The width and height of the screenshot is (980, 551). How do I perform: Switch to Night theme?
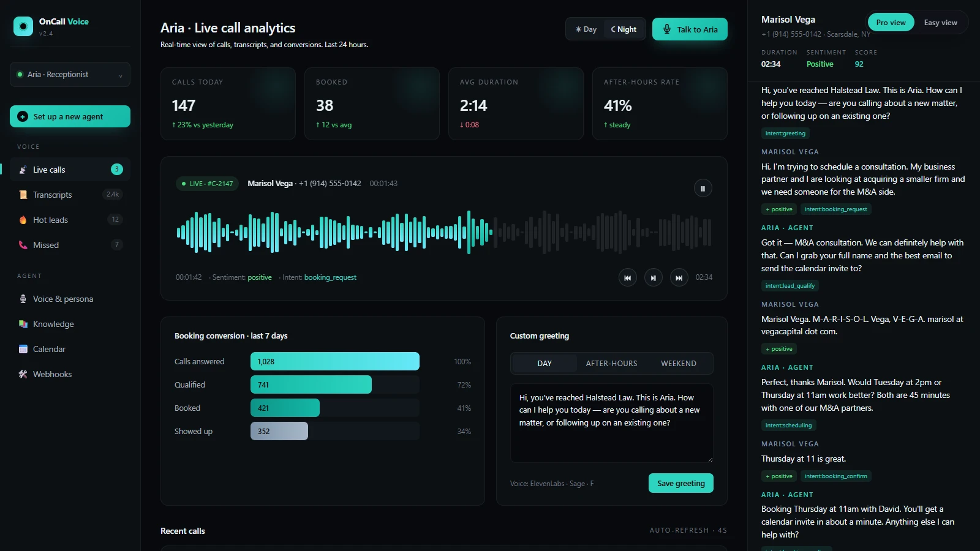pos(624,29)
